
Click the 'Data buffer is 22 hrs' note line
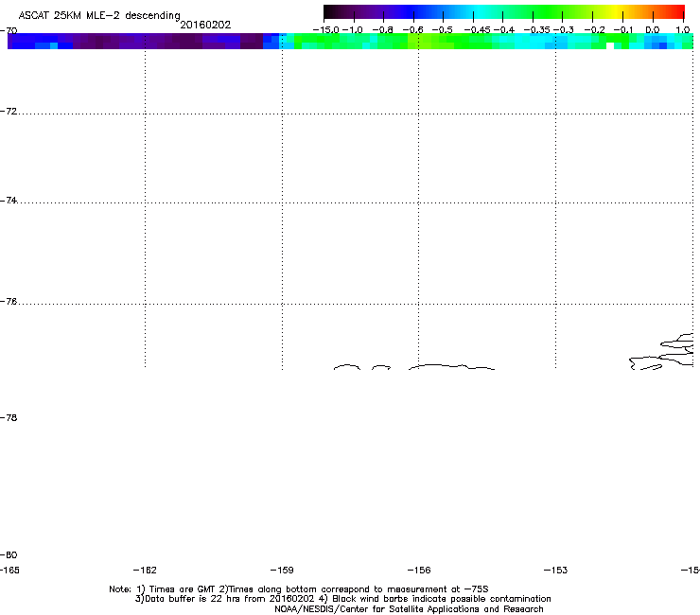tap(342, 599)
